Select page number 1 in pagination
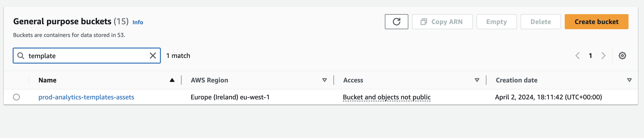The height and width of the screenshot is (138, 644). coord(590,56)
